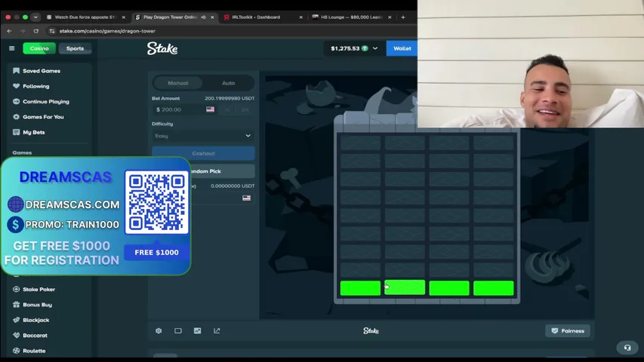644x362 pixels.
Task: Switch to Sports section
Action: tap(75, 48)
